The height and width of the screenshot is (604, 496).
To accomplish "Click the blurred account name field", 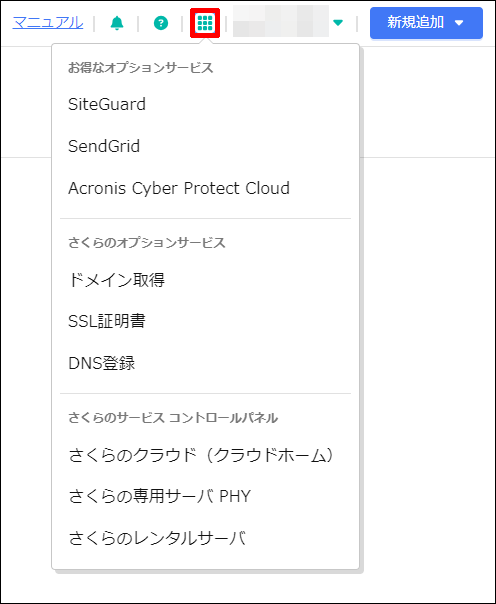I will 281,21.
